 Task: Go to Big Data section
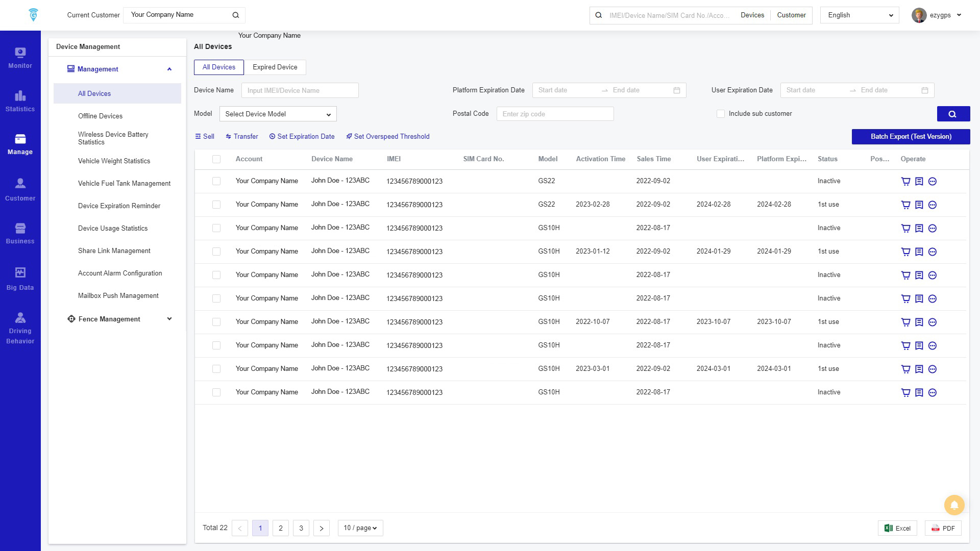pos(20,279)
